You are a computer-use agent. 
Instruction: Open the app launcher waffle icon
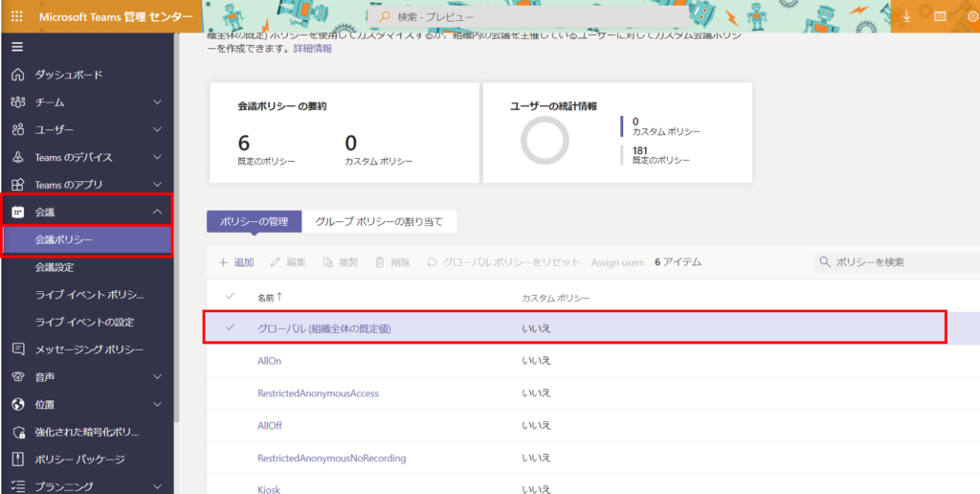tap(16, 16)
